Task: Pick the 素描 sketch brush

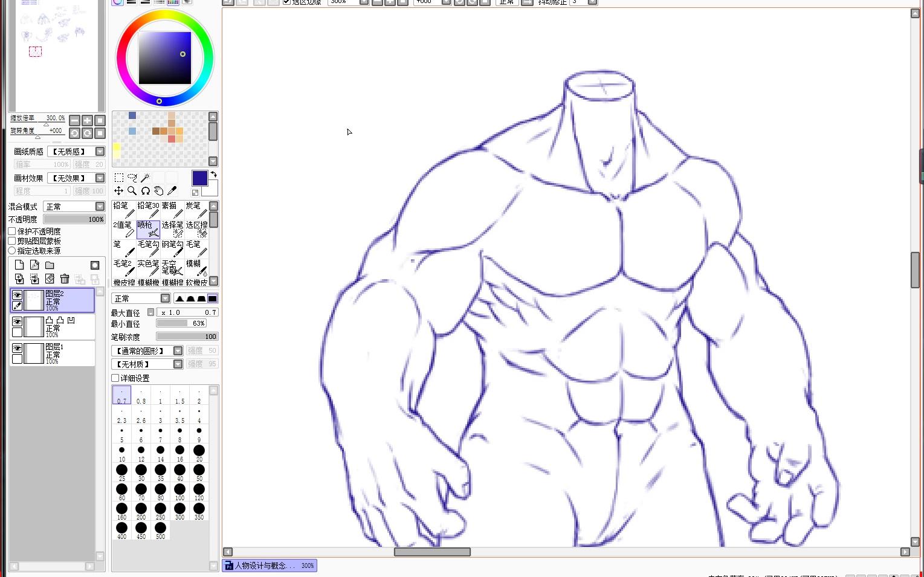Action: click(172, 210)
